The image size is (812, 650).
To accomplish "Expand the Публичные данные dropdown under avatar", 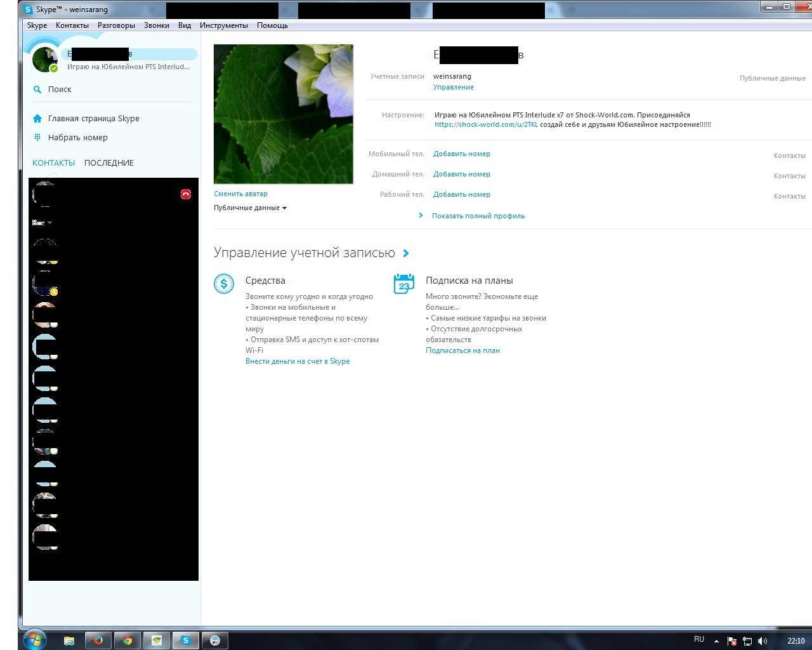I will (250, 208).
